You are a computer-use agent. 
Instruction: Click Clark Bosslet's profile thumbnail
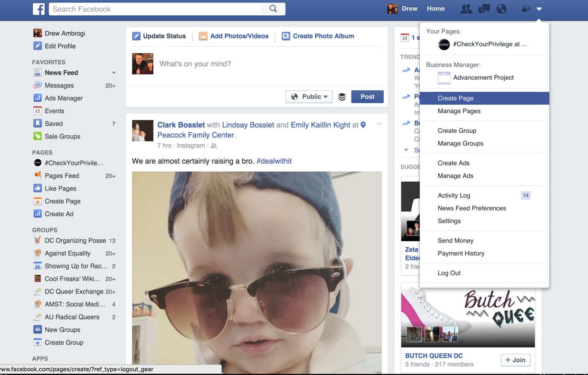142,130
